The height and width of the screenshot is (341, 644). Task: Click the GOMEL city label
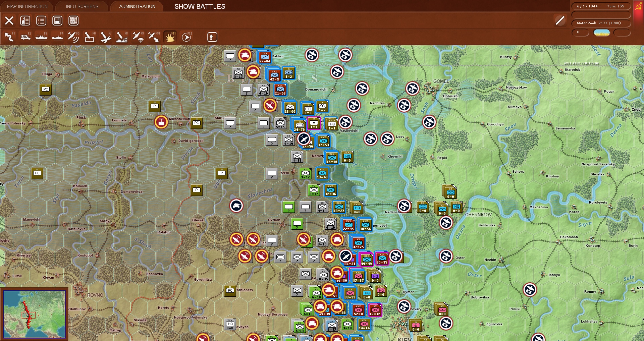(441, 81)
